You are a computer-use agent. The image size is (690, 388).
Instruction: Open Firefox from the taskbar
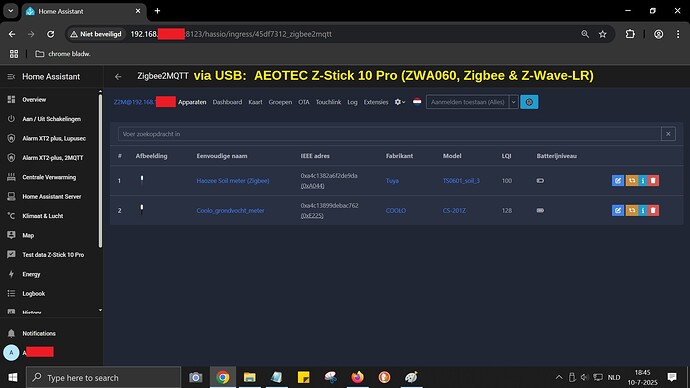click(357, 377)
